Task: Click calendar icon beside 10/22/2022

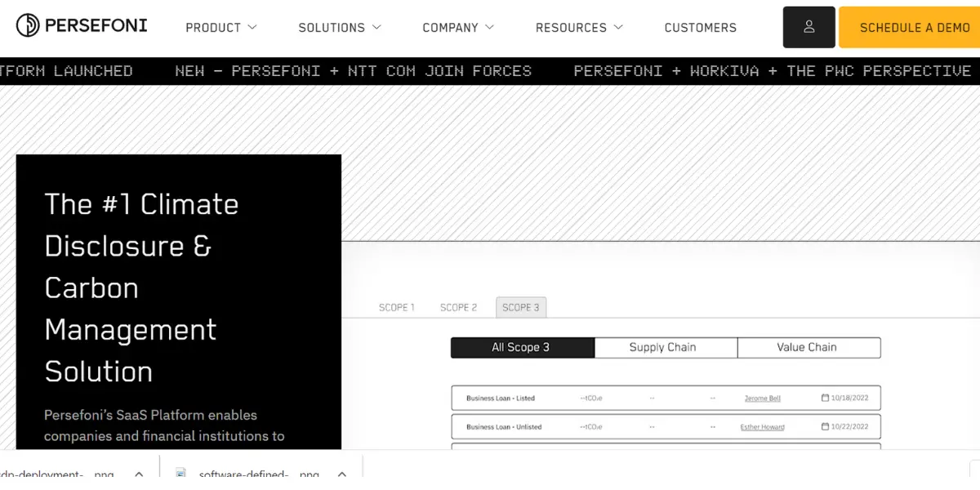Action: click(x=825, y=426)
